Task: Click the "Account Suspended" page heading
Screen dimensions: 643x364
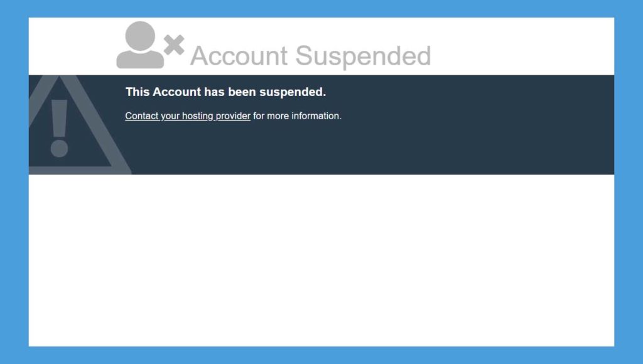Action: (x=310, y=56)
